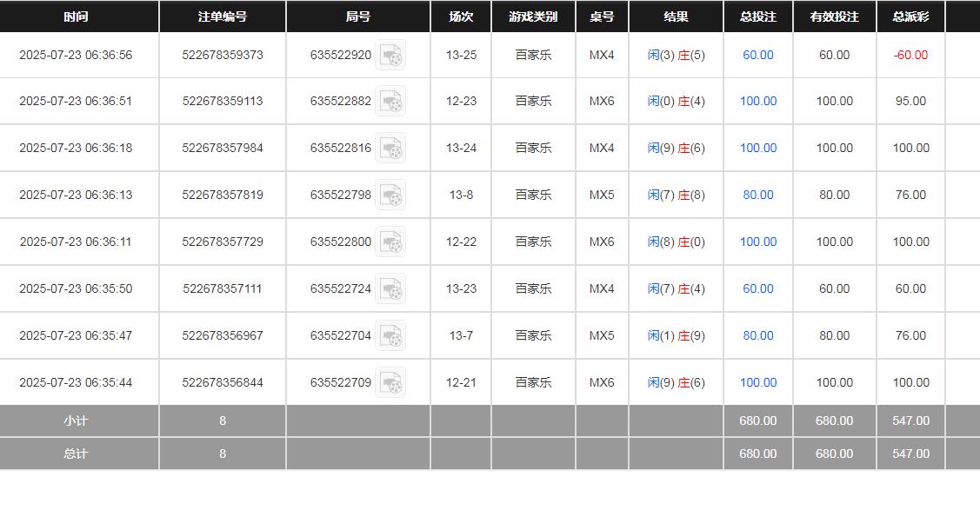Open replay icon for round 635522704
The width and height of the screenshot is (980, 510).
click(x=390, y=336)
